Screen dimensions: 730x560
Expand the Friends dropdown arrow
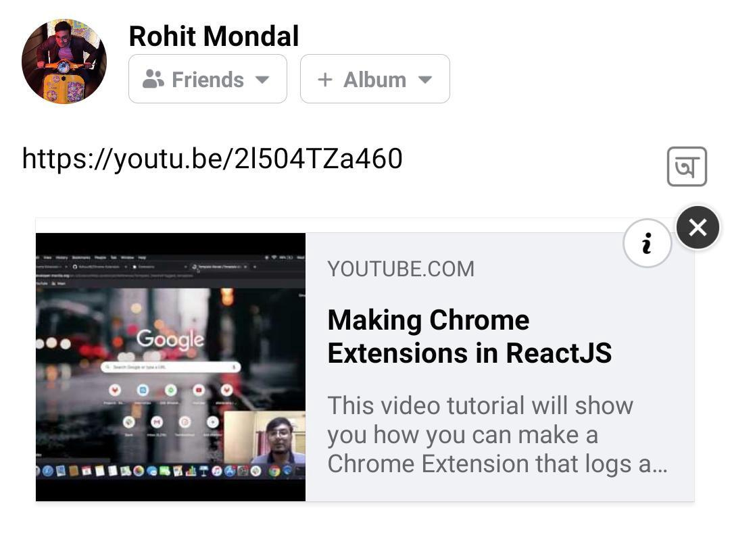click(x=262, y=80)
